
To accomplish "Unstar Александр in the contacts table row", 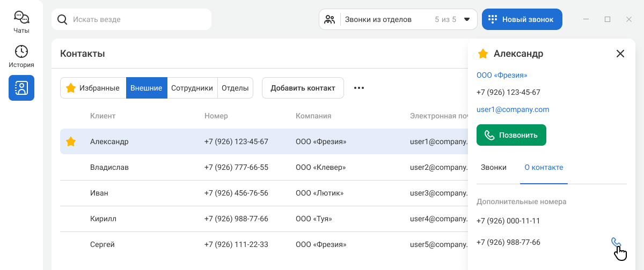I will point(71,142).
